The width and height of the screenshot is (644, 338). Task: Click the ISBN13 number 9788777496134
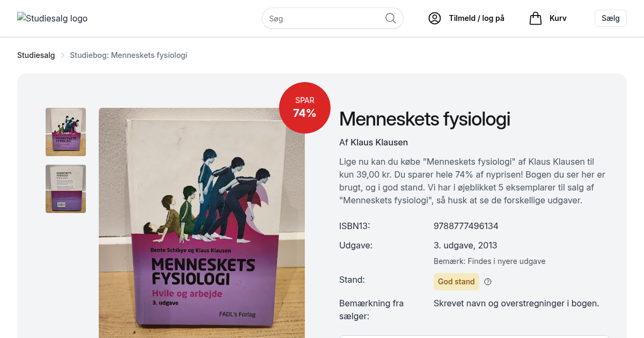click(x=466, y=226)
